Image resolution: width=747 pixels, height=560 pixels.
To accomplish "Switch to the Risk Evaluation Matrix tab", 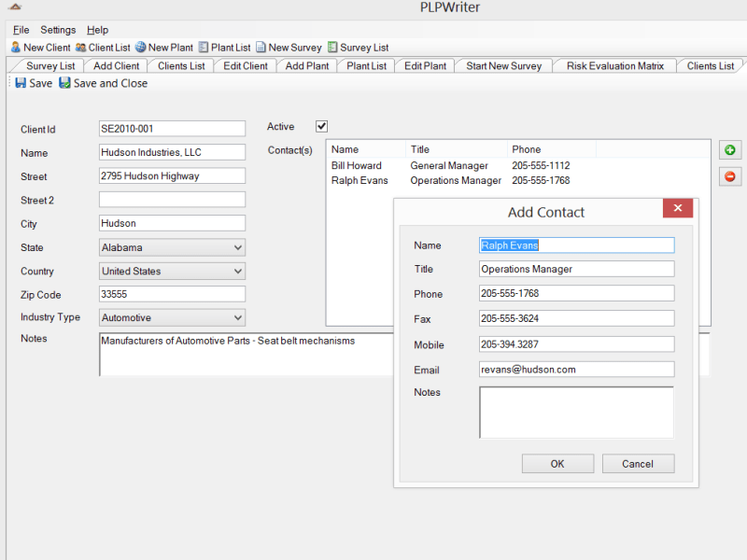I will click(614, 66).
